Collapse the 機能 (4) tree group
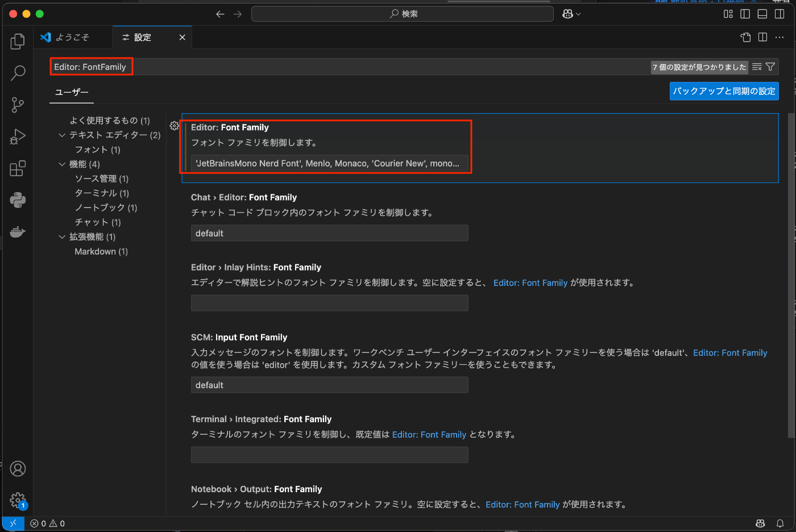This screenshot has height=532, width=796. click(62, 164)
